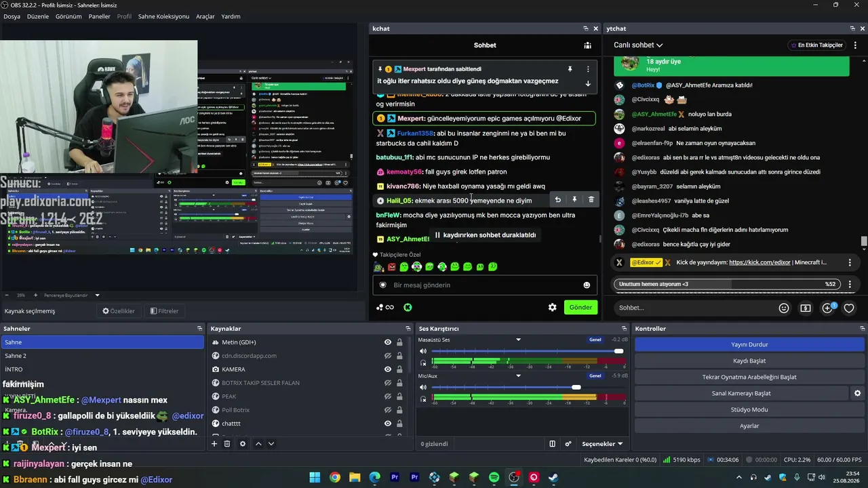Open advanced audio properties gears icon
868x488 pixels.
(568, 444)
